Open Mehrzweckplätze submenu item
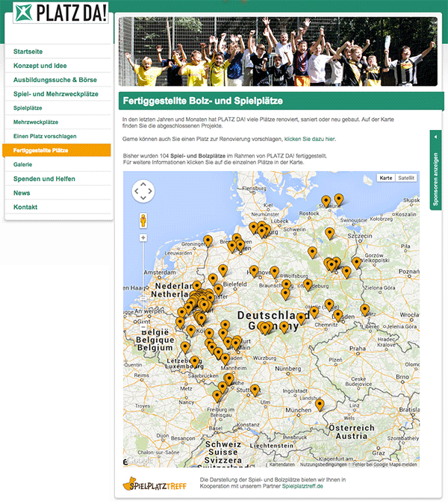The image size is (448, 504). tap(36, 122)
